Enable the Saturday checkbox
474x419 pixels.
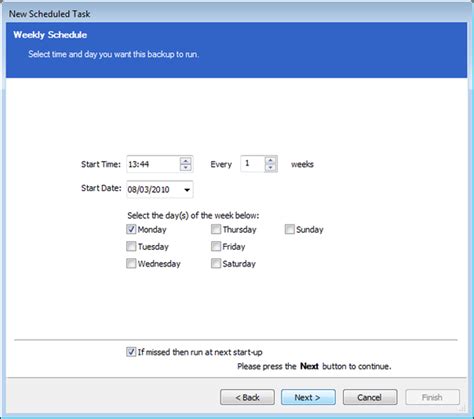216,263
